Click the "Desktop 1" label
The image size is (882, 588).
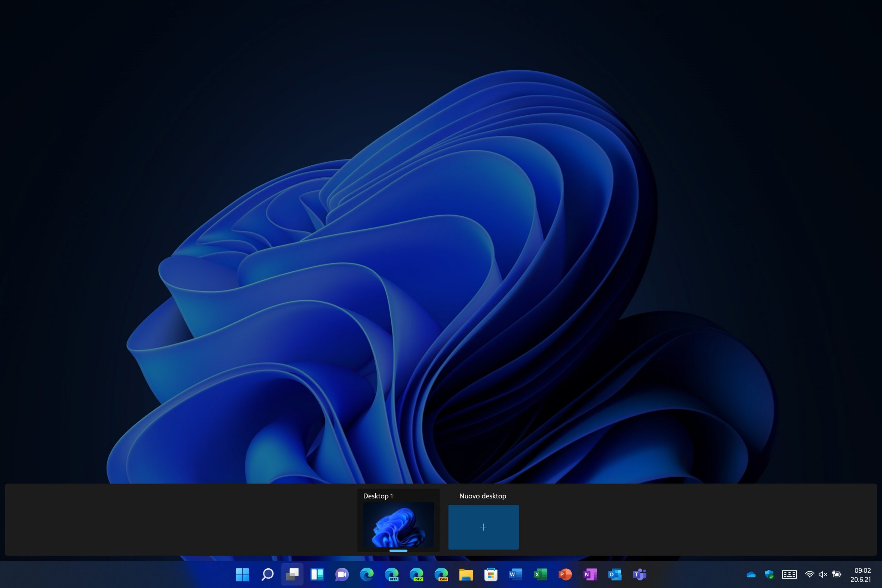[x=378, y=496]
